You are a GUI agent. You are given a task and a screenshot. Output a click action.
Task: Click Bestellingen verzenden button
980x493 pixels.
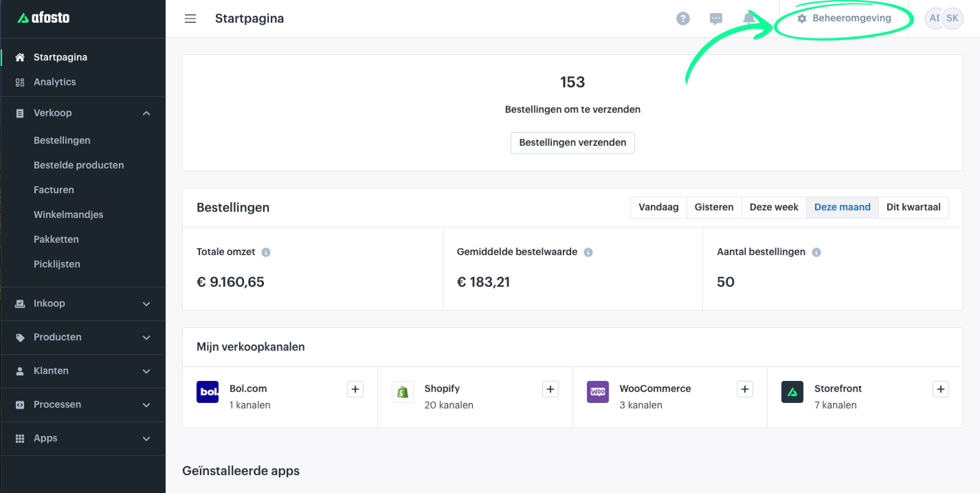tap(572, 143)
